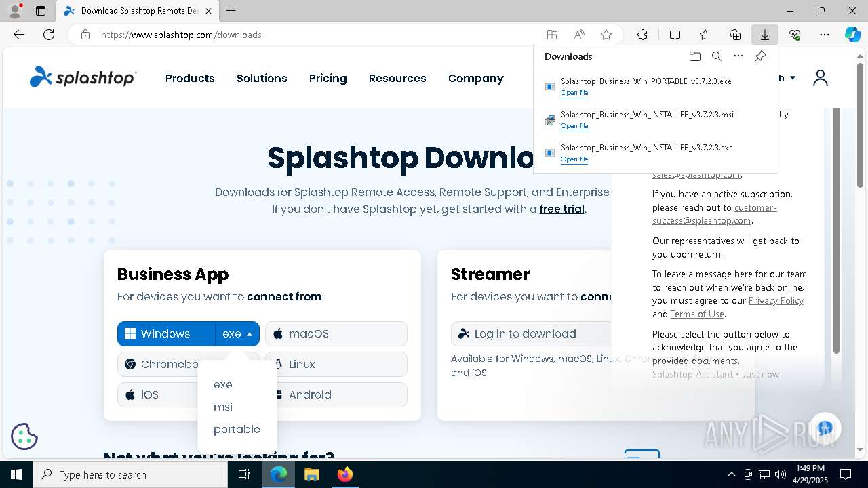Screen dimensions: 868x488
Task: Open the Privacy Policy link in chat
Action: 776,300
